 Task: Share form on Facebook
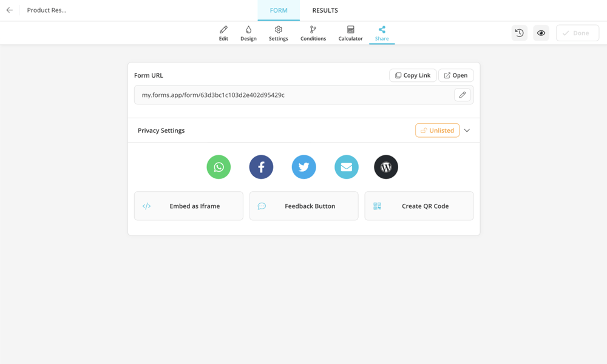pyautogui.click(x=261, y=167)
